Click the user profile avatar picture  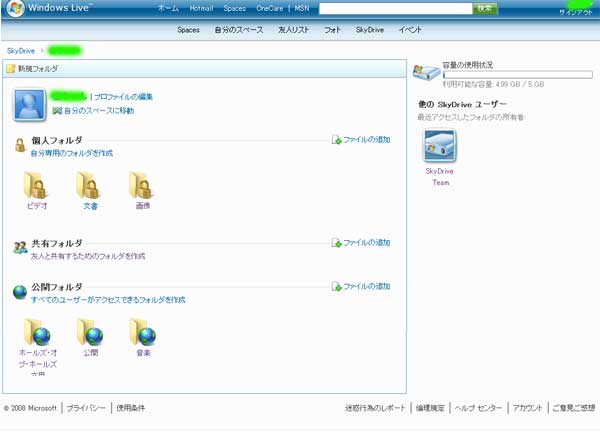click(29, 105)
